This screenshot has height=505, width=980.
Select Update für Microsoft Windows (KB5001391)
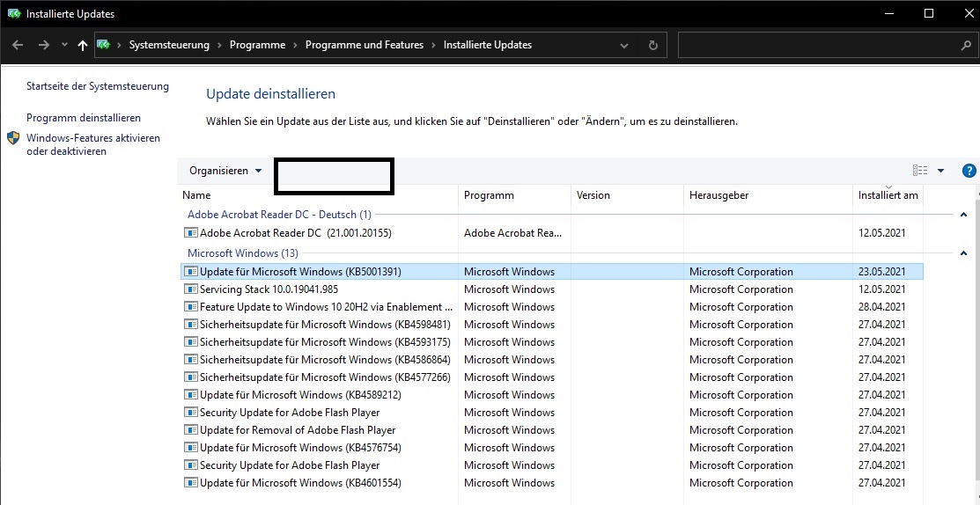(552, 272)
